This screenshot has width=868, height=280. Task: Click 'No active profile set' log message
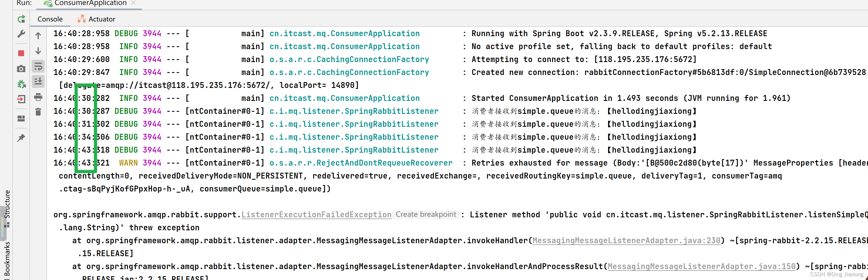[x=621, y=46]
